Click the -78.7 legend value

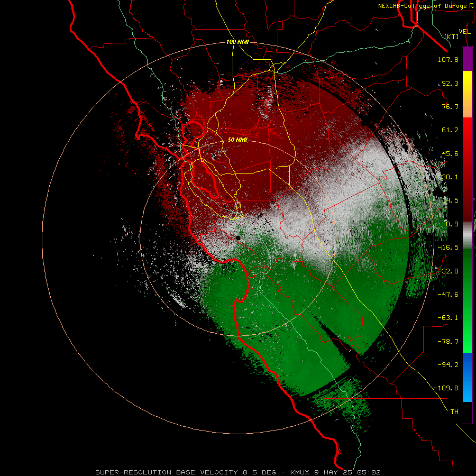click(448, 342)
